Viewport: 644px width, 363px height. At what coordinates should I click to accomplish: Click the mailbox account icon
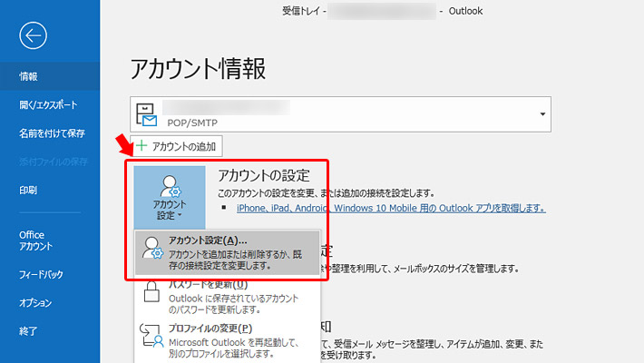(x=147, y=114)
